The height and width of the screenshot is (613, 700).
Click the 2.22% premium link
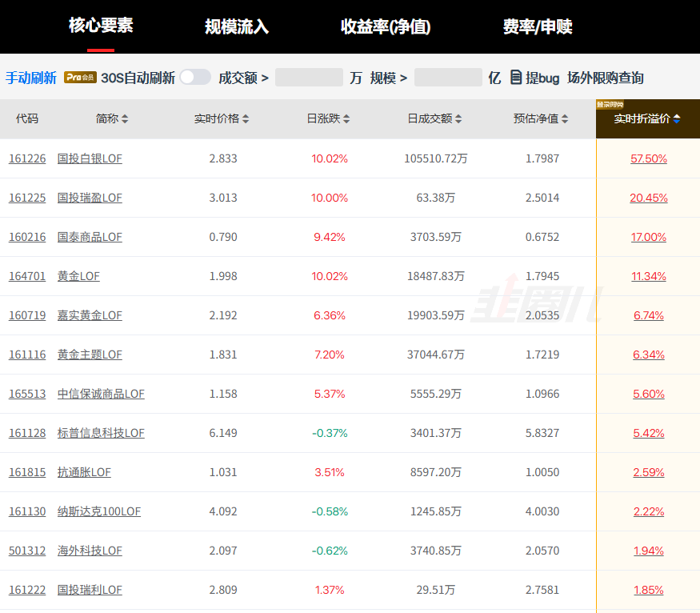coord(649,512)
